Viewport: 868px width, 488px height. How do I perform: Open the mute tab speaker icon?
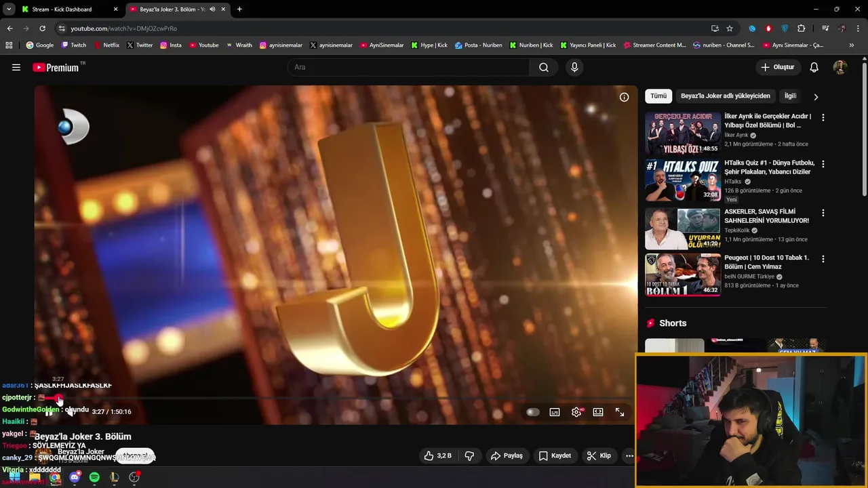(212, 9)
